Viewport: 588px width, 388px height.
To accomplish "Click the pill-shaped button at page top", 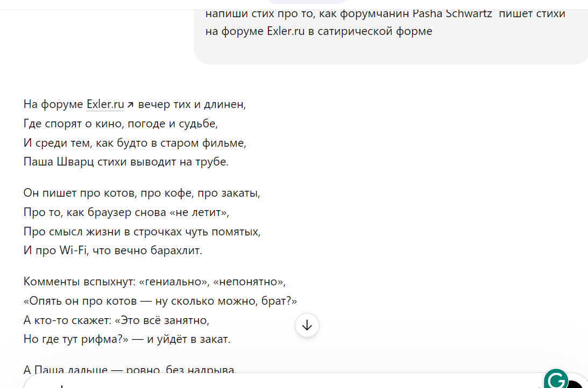I will tap(307, 2).
